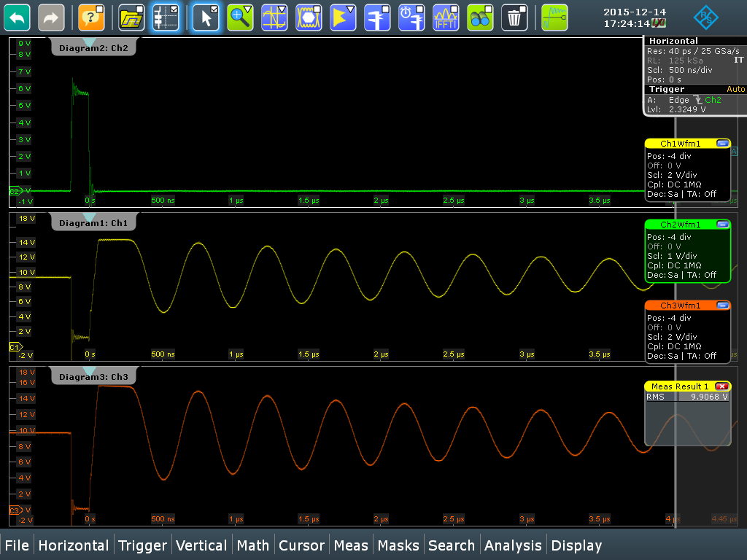Activate the FFT tool
The height and width of the screenshot is (560, 747).
pyautogui.click(x=446, y=17)
